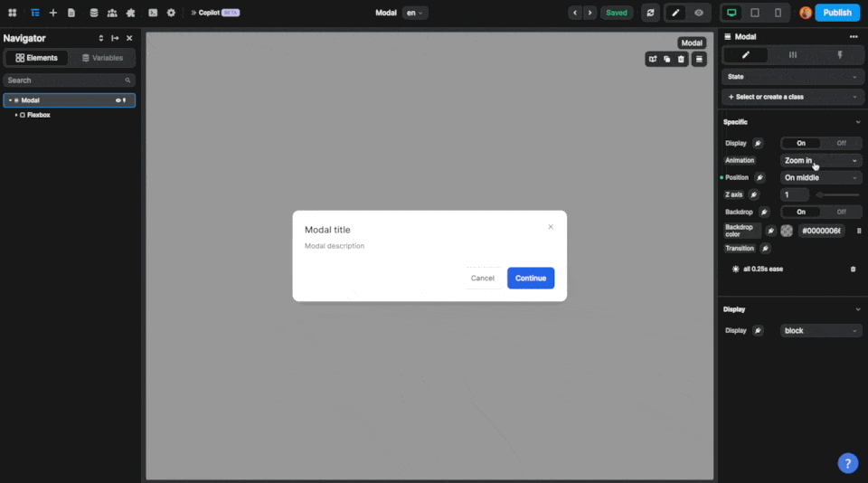The height and width of the screenshot is (483, 868).
Task: Click the Cancel button in modal
Action: (x=482, y=278)
